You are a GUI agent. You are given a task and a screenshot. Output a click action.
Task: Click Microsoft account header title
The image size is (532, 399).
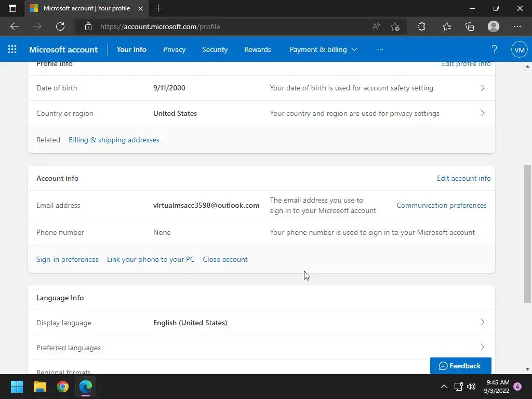[x=63, y=49]
